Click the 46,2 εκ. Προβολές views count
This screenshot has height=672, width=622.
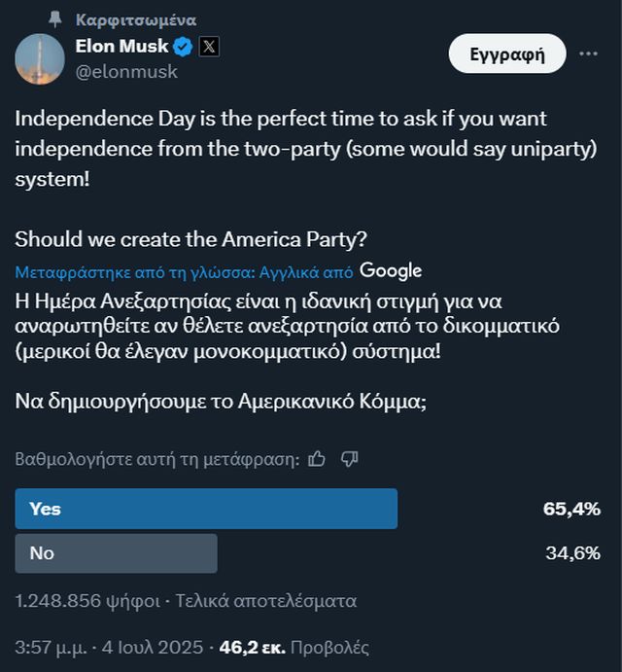pyautogui.click(x=294, y=647)
